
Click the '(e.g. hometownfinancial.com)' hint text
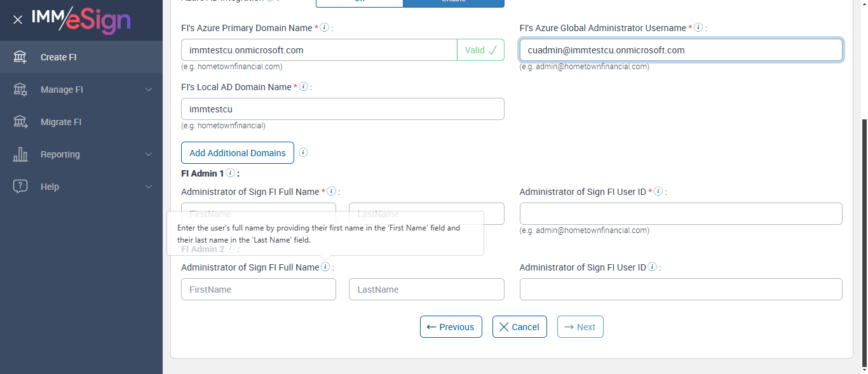[x=232, y=67]
